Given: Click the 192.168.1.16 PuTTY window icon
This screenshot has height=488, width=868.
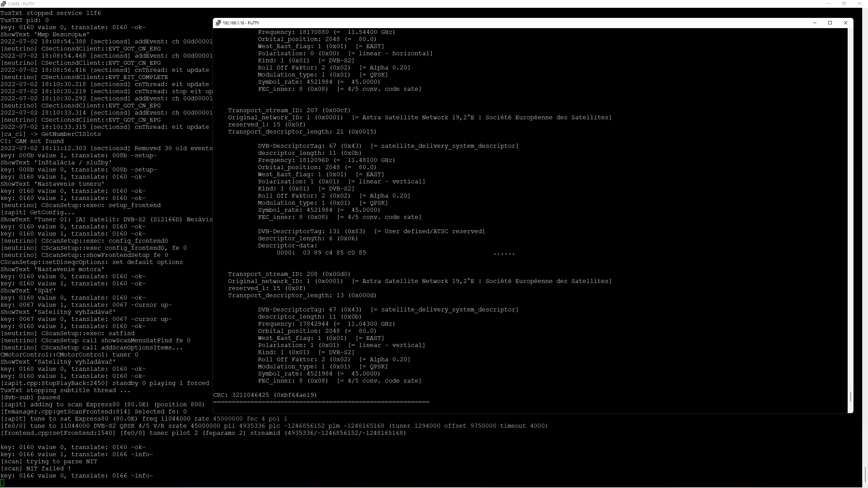Looking at the screenshot, I should (x=218, y=23).
